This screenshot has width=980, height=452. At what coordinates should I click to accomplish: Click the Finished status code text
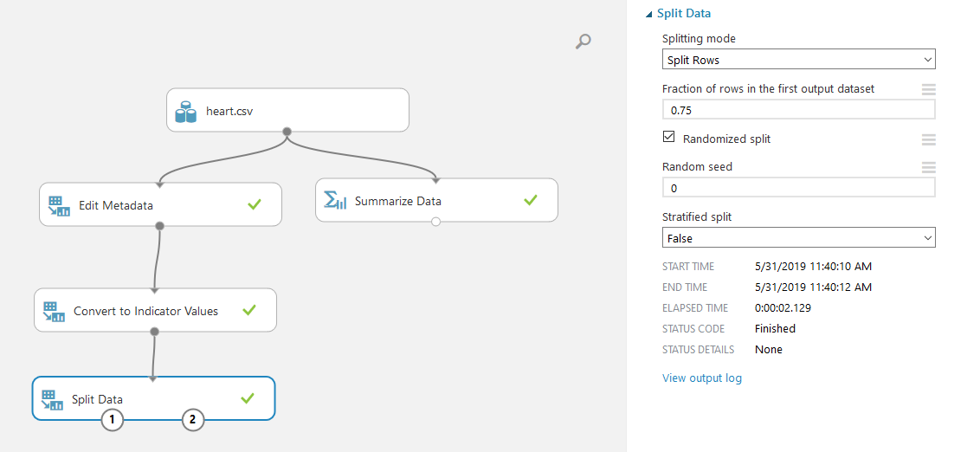(x=775, y=329)
